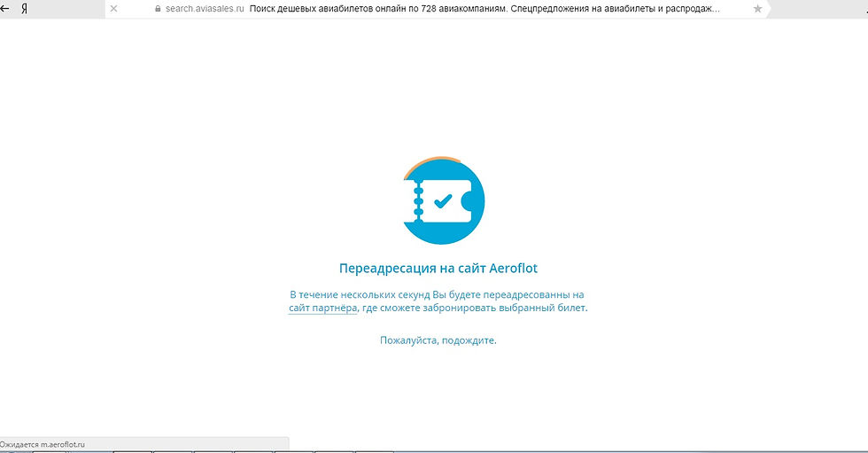Click the padlock security icon
This screenshot has height=453, width=868.
[x=158, y=9]
